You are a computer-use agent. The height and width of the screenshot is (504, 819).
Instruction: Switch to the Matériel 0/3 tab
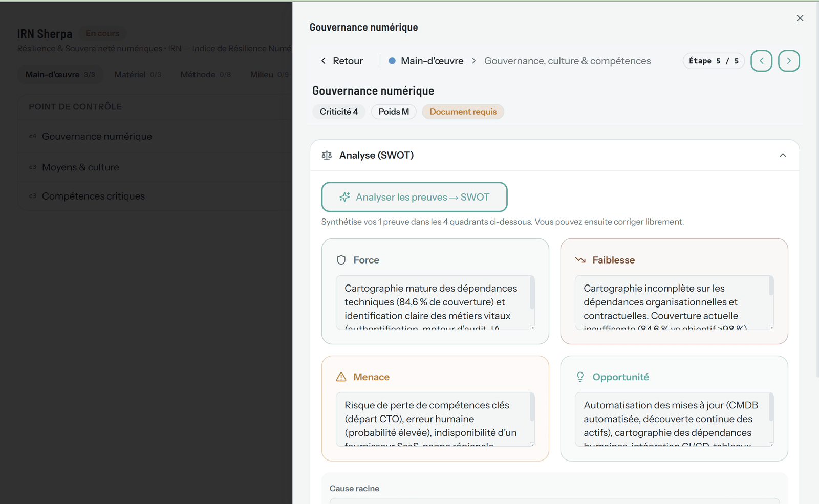tap(138, 74)
